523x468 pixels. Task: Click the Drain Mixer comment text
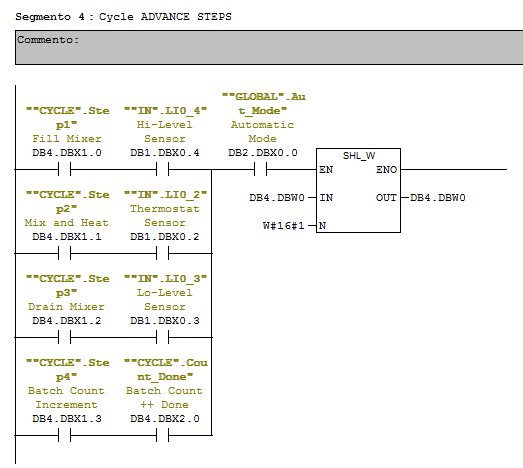click(x=66, y=307)
